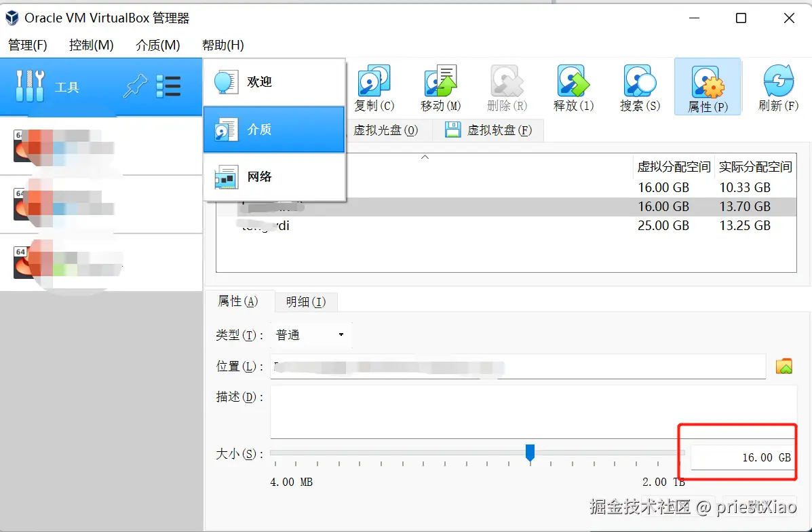Viewport: 812px width, 532px height.
Task: Click the disk size slider handle
Action: (x=530, y=452)
